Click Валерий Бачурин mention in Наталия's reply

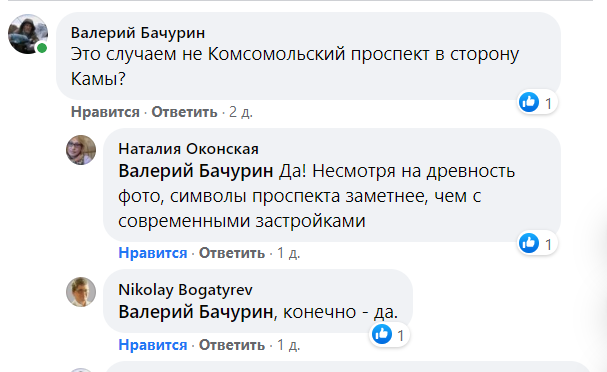[196, 171]
